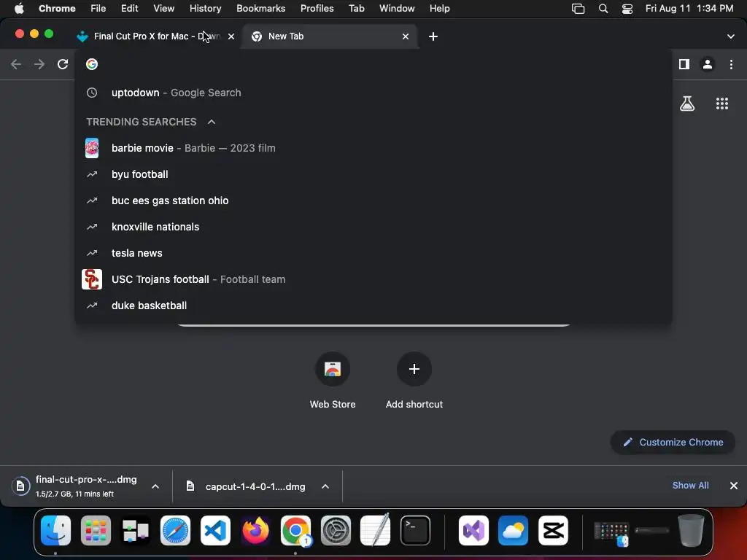Screen dimensions: 747x560
Task: Open Search Labs flask icon
Action: coord(687,104)
